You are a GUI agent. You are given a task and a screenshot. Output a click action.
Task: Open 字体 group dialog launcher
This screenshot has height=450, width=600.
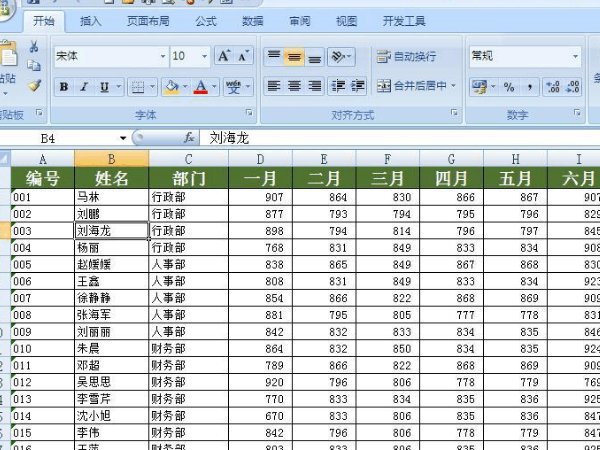point(249,112)
